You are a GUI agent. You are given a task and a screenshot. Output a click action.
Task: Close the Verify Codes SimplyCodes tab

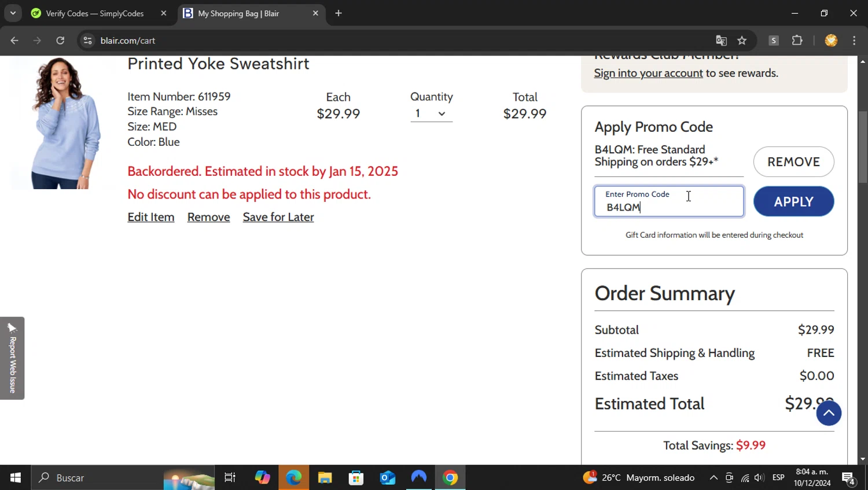pyautogui.click(x=164, y=13)
